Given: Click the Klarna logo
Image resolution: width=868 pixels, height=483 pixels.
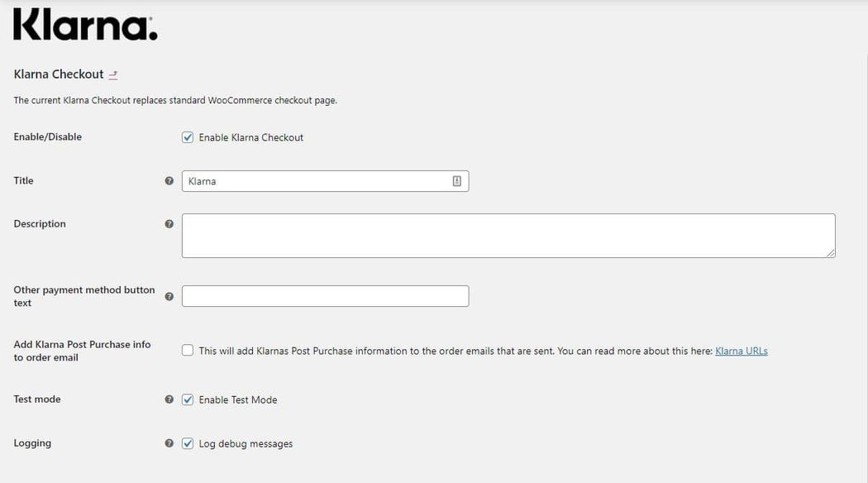Looking at the screenshot, I should [x=85, y=26].
